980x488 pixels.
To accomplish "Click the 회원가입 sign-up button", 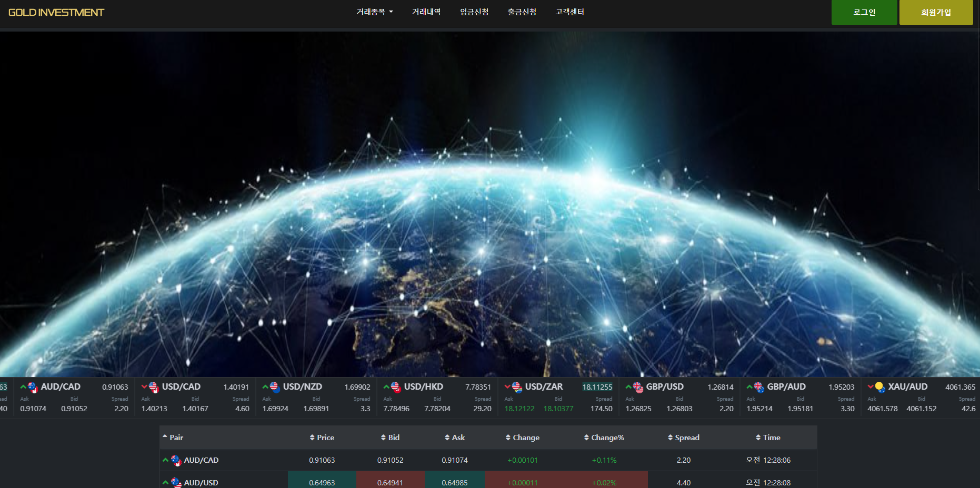I will 936,12.
